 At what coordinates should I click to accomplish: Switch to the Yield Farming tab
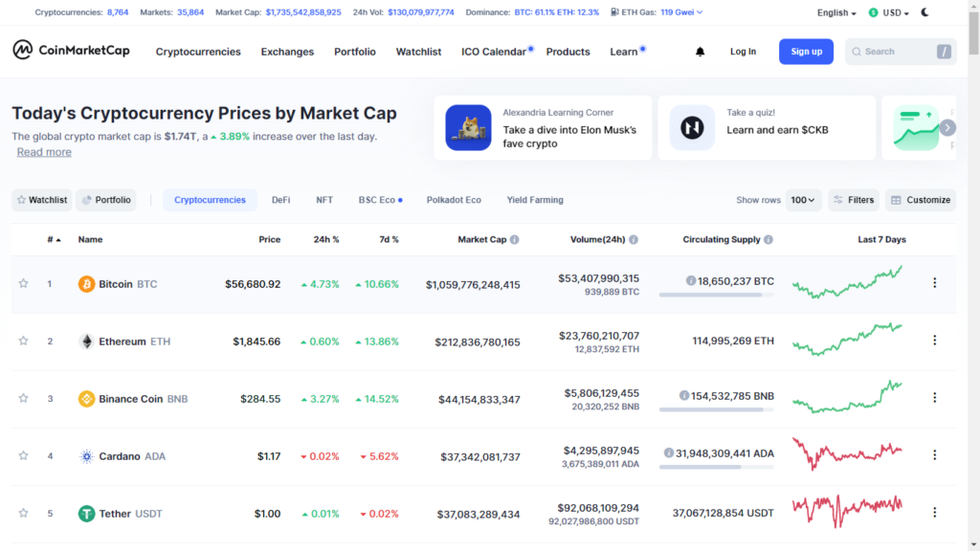point(535,200)
